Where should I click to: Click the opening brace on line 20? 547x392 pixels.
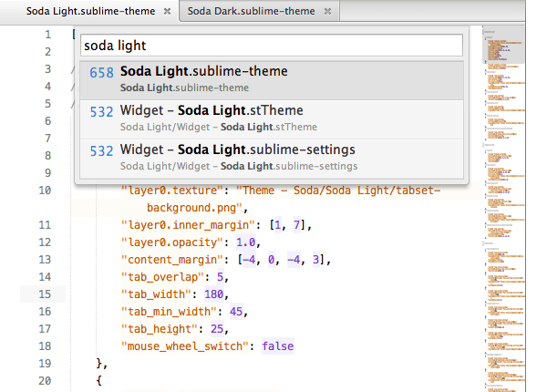click(x=99, y=380)
